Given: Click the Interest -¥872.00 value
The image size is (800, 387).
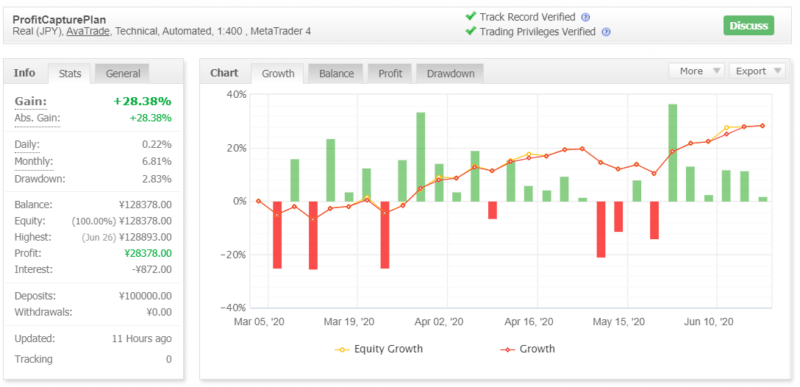Looking at the screenshot, I should tap(152, 270).
